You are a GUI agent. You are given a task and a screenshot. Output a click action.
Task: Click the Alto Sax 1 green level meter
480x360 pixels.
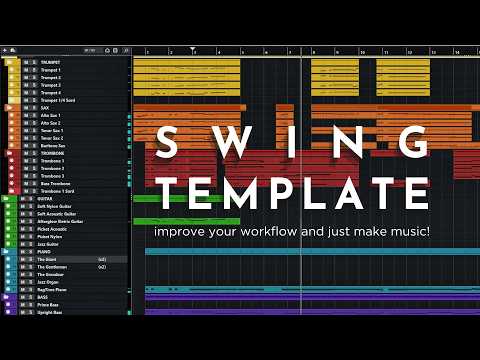click(129, 117)
